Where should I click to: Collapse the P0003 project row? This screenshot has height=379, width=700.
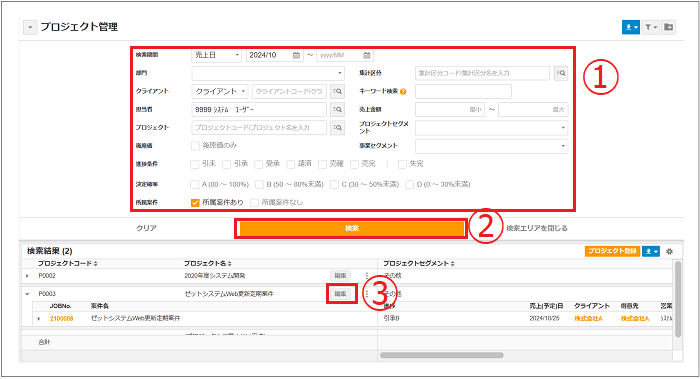point(27,294)
